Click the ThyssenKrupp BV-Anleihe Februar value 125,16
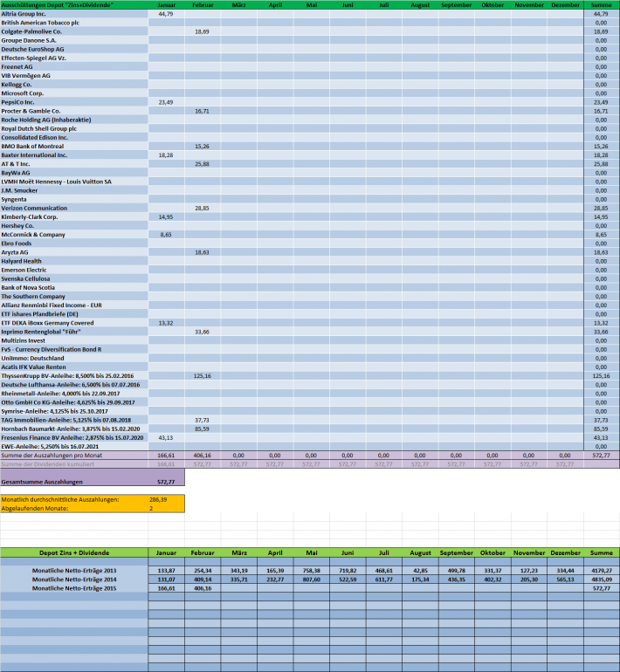 [203, 376]
